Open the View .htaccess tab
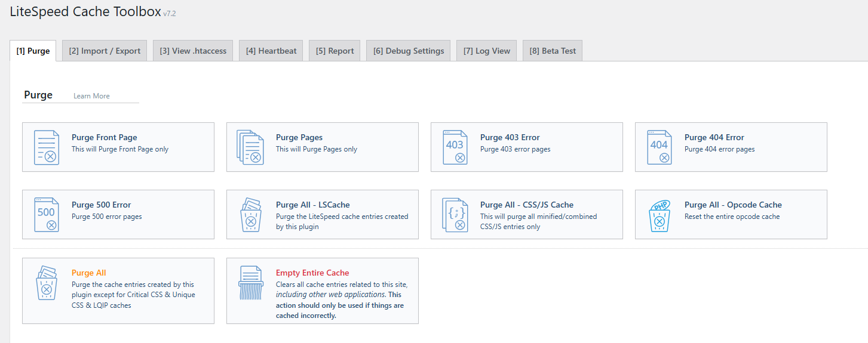The height and width of the screenshot is (343, 868). pos(193,51)
